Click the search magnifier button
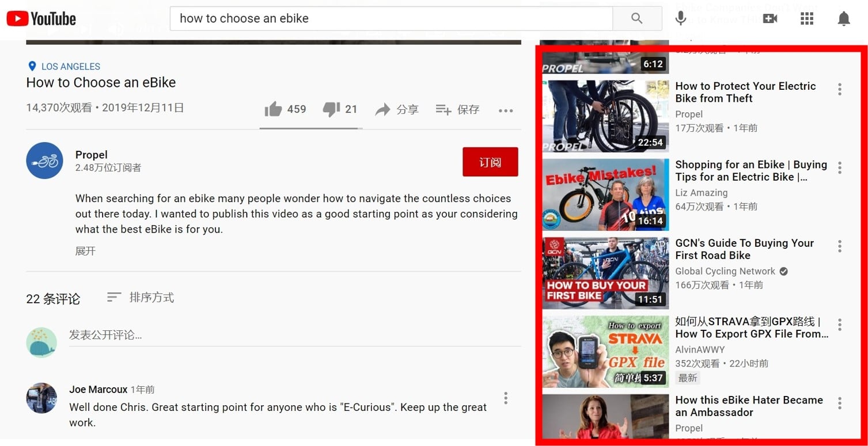The height and width of the screenshot is (446, 868). 636,18
